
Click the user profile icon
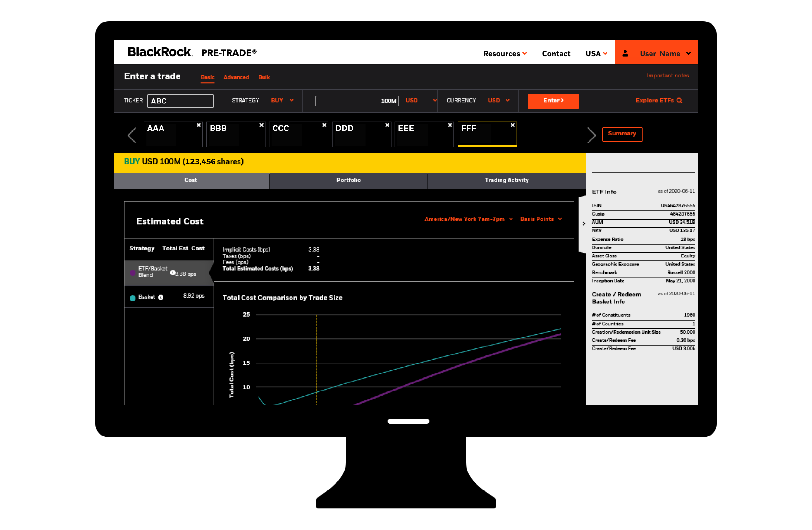(625, 53)
